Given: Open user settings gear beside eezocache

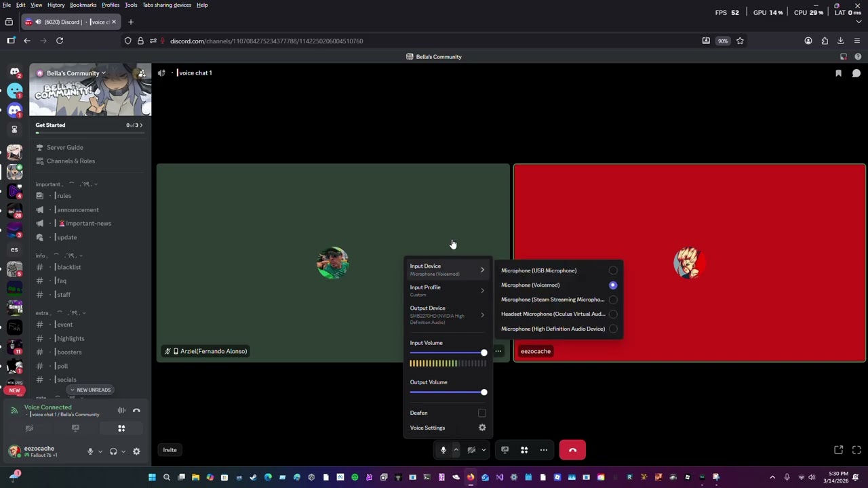Looking at the screenshot, I should point(136,451).
